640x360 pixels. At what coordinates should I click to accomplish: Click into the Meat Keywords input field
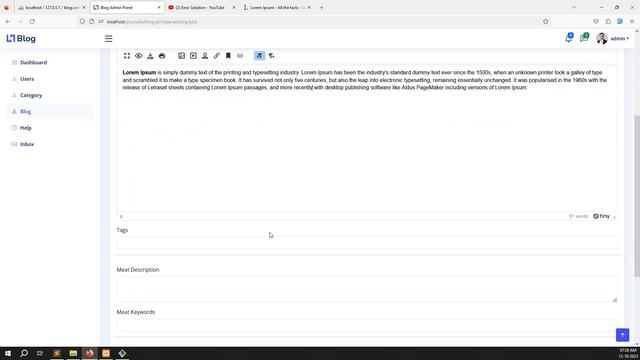pyautogui.click(x=367, y=325)
